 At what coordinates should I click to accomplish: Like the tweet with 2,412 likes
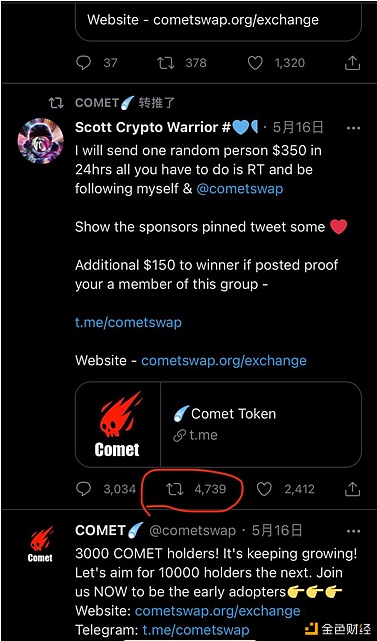coord(264,489)
